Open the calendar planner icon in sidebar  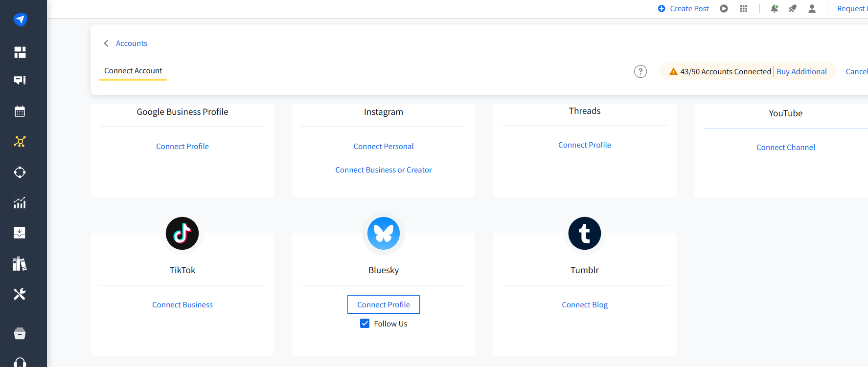tap(20, 111)
